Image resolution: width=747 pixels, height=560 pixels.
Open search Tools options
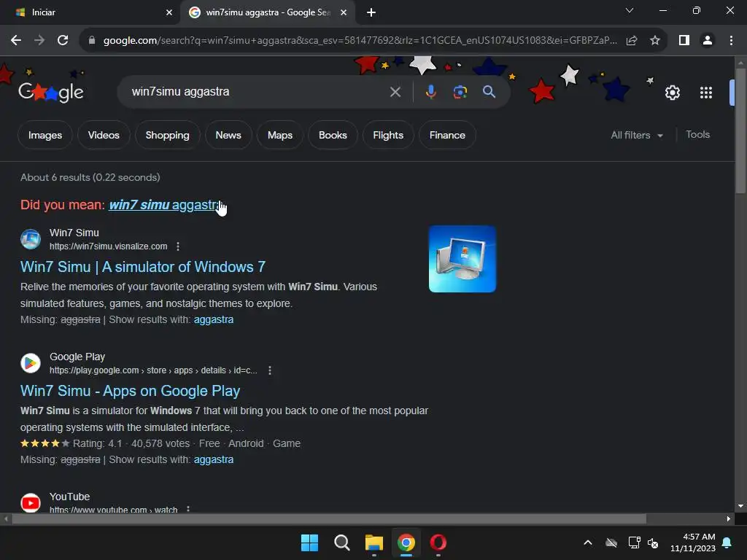pos(697,135)
